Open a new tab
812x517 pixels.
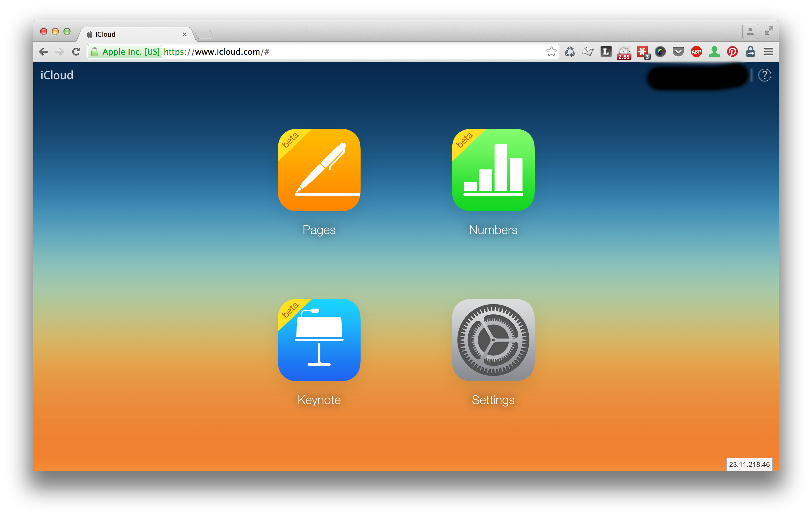coord(204,34)
